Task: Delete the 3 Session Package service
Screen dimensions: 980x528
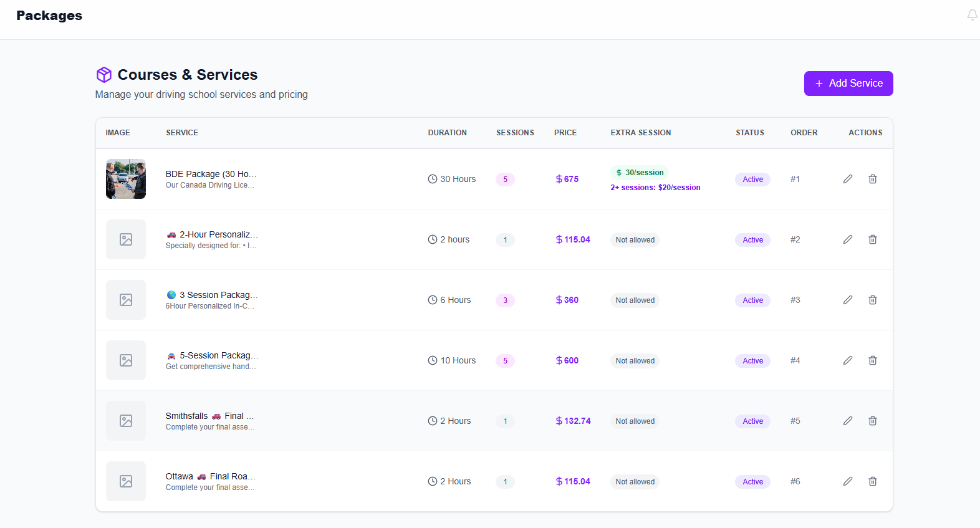Action: (872, 300)
